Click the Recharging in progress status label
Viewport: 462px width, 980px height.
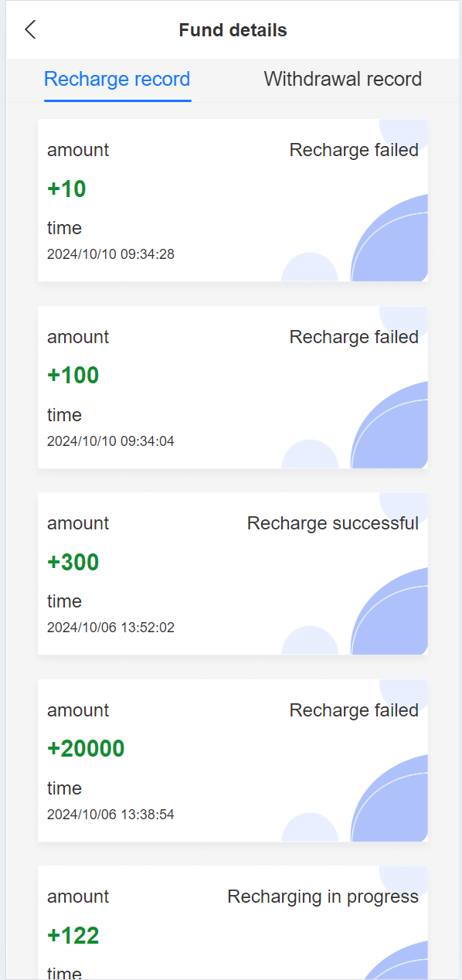pos(323,897)
